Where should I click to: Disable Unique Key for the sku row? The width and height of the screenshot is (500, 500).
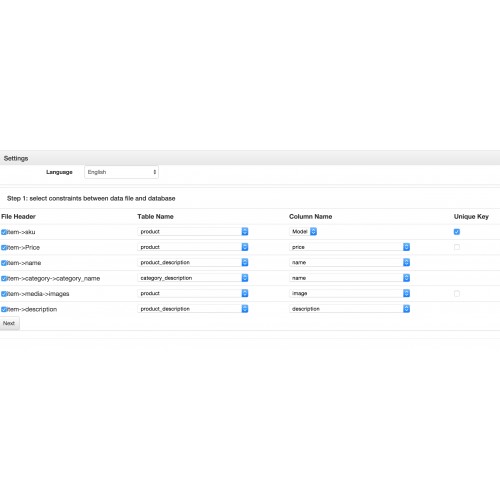[x=457, y=232]
